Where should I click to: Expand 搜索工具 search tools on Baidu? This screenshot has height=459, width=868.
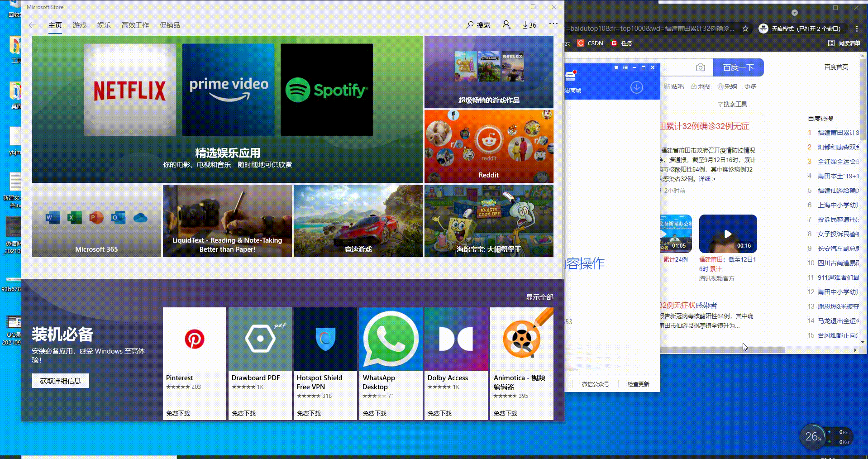coord(732,104)
